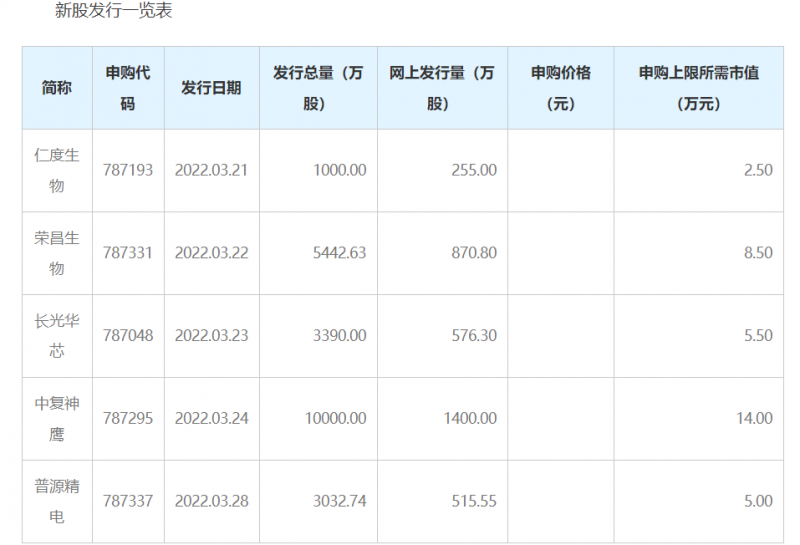The width and height of the screenshot is (800, 545).
Task: Click the stock name 荣昌生物
Action: click(x=57, y=253)
